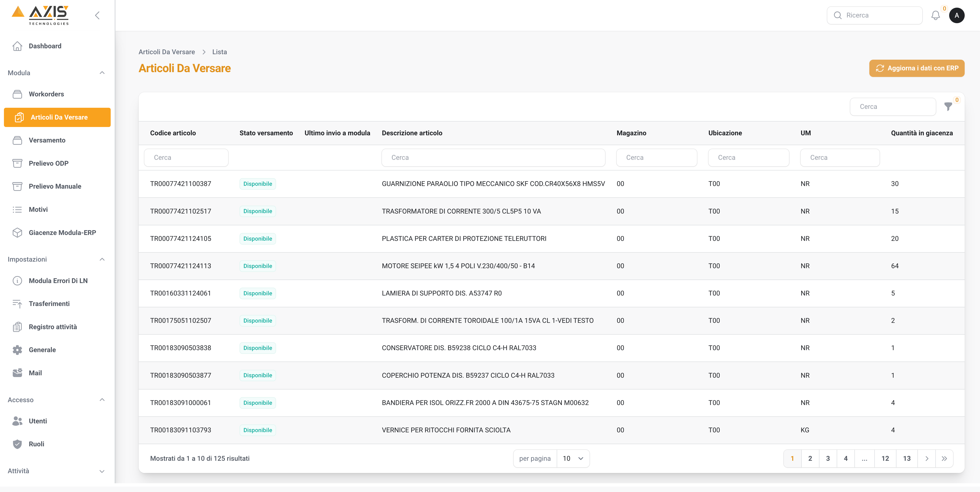Go to page 13 in pagination

click(x=906, y=459)
